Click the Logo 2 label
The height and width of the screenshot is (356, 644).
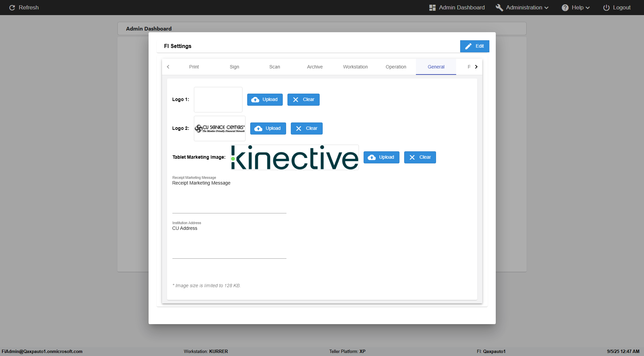(x=180, y=128)
